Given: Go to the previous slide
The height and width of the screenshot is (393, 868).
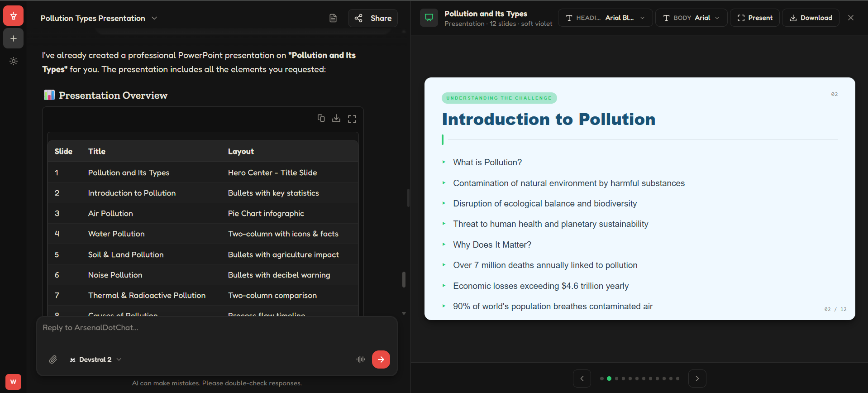Looking at the screenshot, I should [582, 379].
